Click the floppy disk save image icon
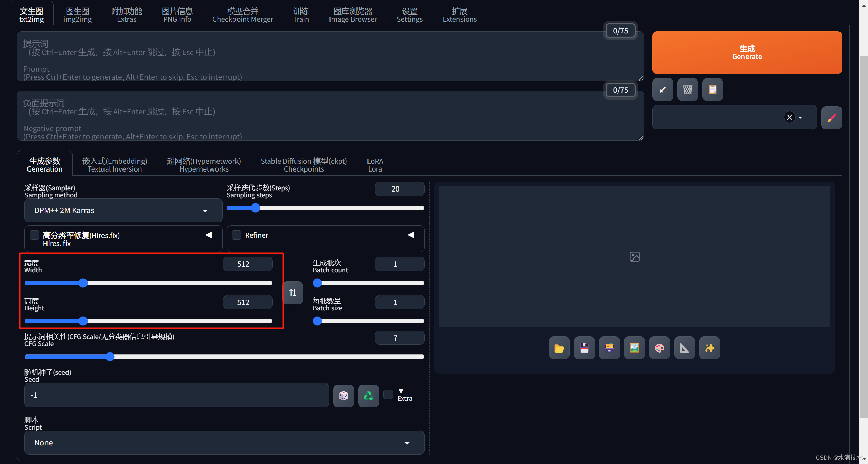868x464 pixels. click(584, 348)
